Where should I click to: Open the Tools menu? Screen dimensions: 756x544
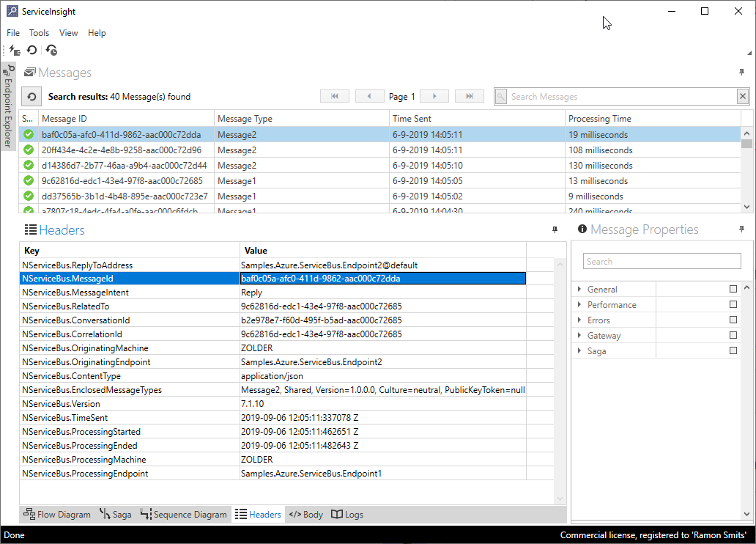pyautogui.click(x=39, y=32)
